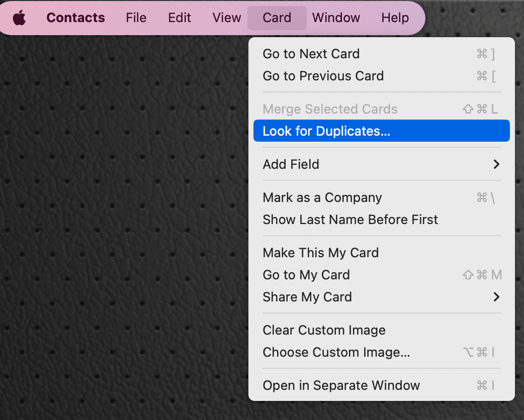Viewport: 524px width, 420px height.
Task: Select Go to Next Card
Action: click(311, 54)
